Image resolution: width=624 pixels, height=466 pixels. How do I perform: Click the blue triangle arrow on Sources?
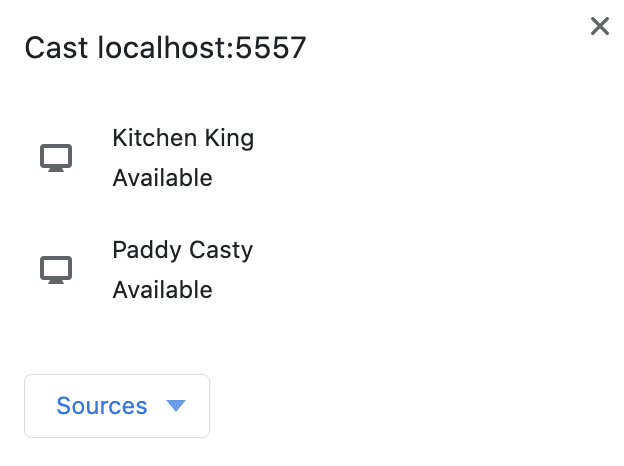pos(176,405)
